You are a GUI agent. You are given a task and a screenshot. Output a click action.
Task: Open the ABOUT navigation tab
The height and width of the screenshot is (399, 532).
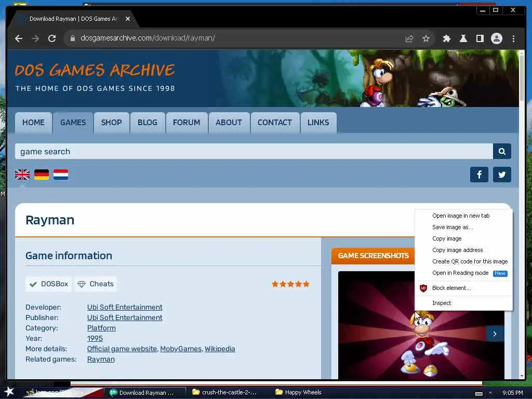(229, 123)
